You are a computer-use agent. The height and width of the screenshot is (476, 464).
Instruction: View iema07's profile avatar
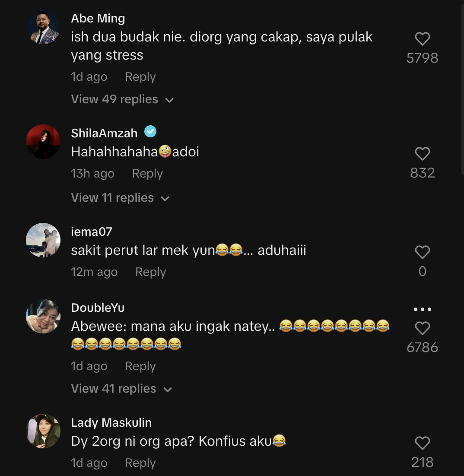[x=43, y=240]
